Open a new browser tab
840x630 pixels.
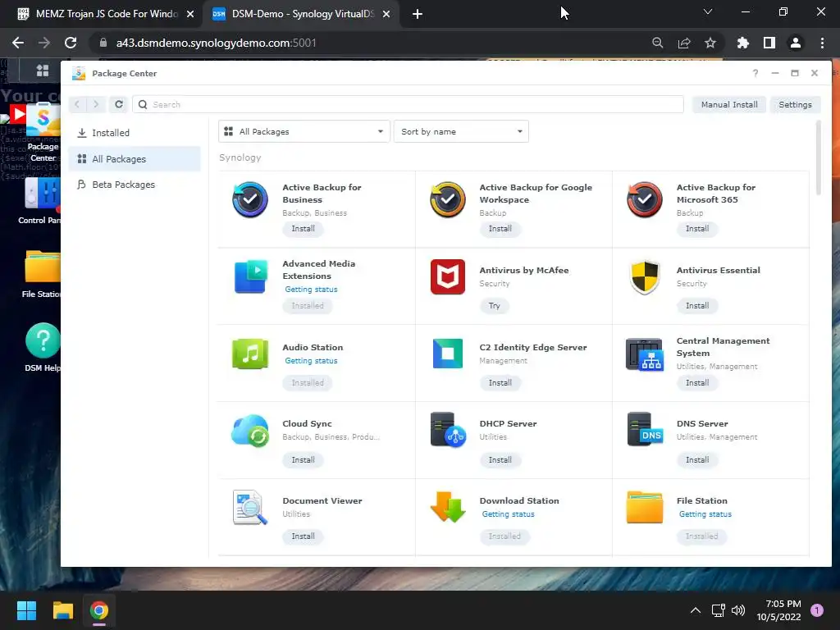418,14
